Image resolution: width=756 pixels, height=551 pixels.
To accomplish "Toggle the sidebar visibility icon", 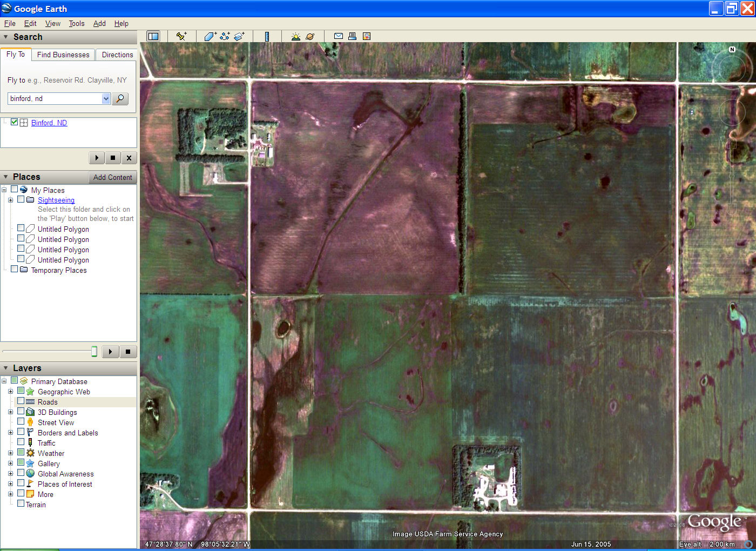I will (153, 36).
